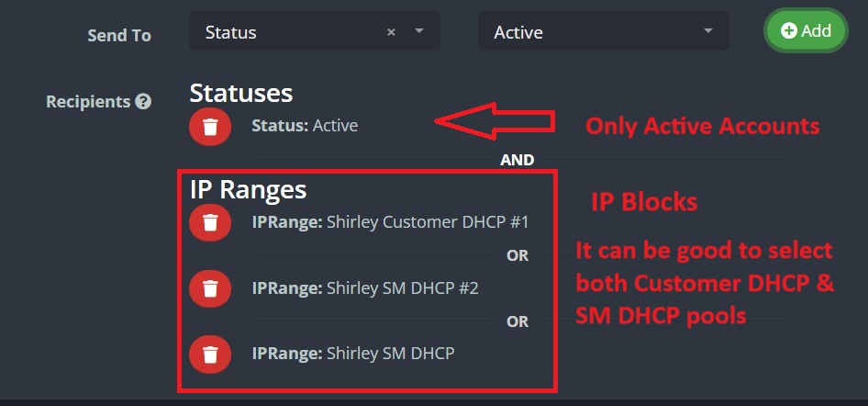Click the Only Active Accounts annotation text
Viewport: 868px width, 406px height.
pos(702,126)
